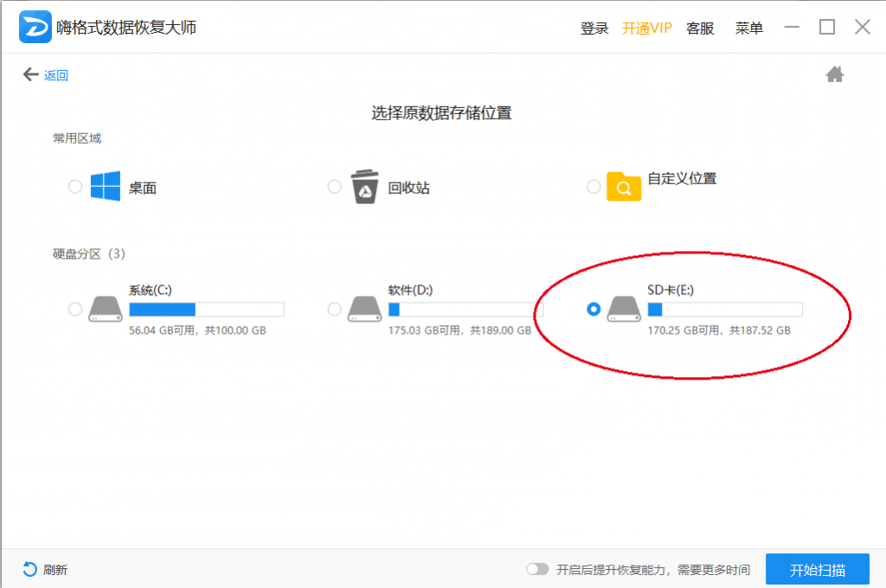Select the 桌面 radio button

coord(75,187)
